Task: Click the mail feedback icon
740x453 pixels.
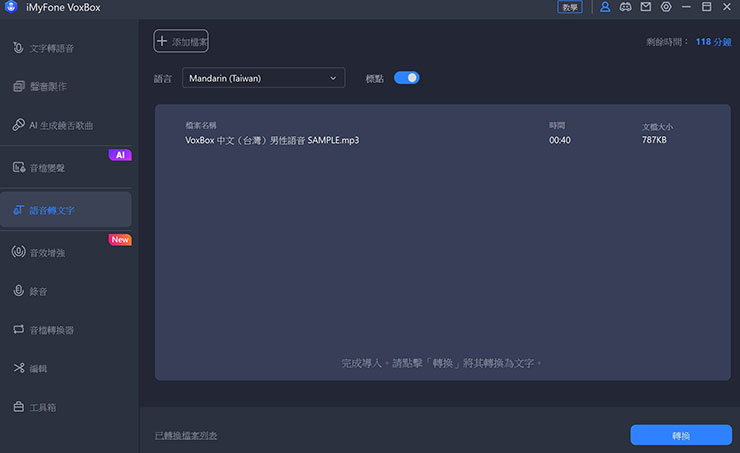Action: pyautogui.click(x=646, y=7)
